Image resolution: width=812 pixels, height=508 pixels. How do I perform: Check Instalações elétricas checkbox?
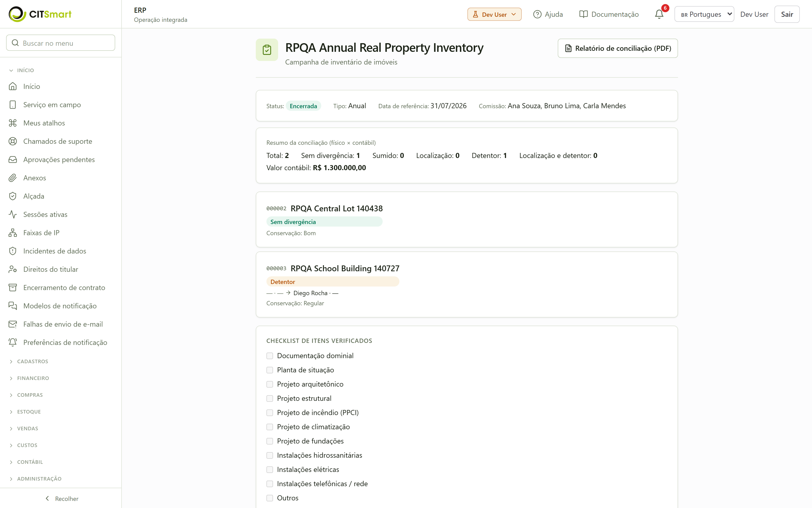pos(270,470)
